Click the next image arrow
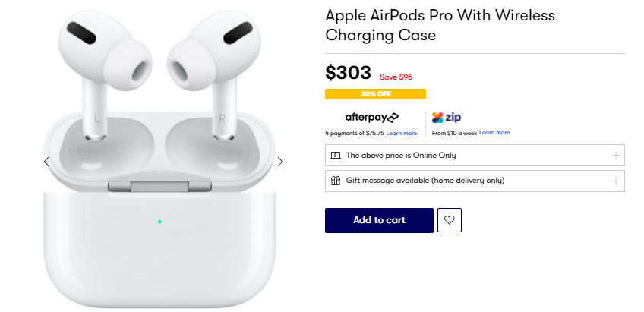644x312 pixels. click(x=280, y=162)
